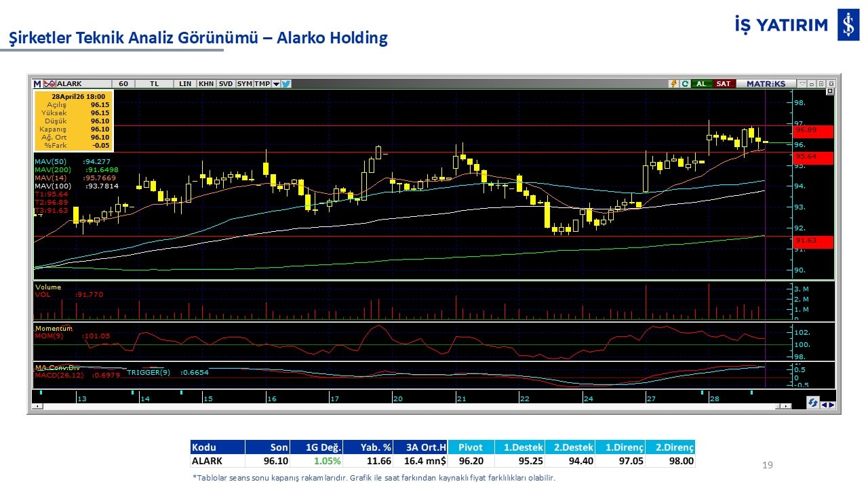Open the black dropdown arrow after TMP

(276, 84)
